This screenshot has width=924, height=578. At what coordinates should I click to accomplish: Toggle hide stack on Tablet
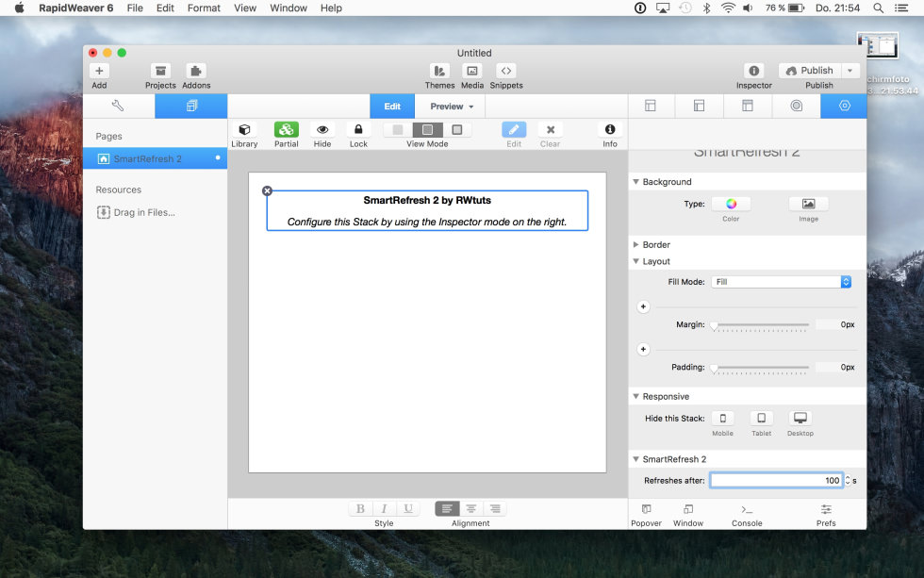coord(762,419)
